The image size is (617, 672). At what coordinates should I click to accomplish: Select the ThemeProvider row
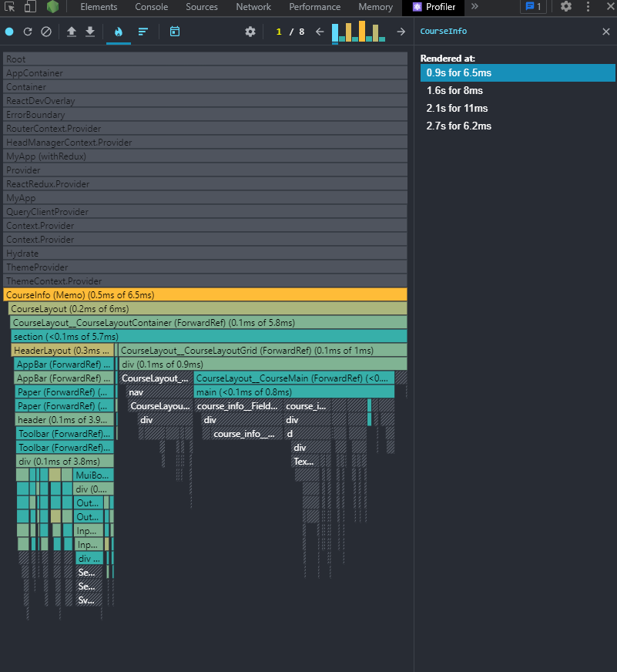pyautogui.click(x=205, y=267)
